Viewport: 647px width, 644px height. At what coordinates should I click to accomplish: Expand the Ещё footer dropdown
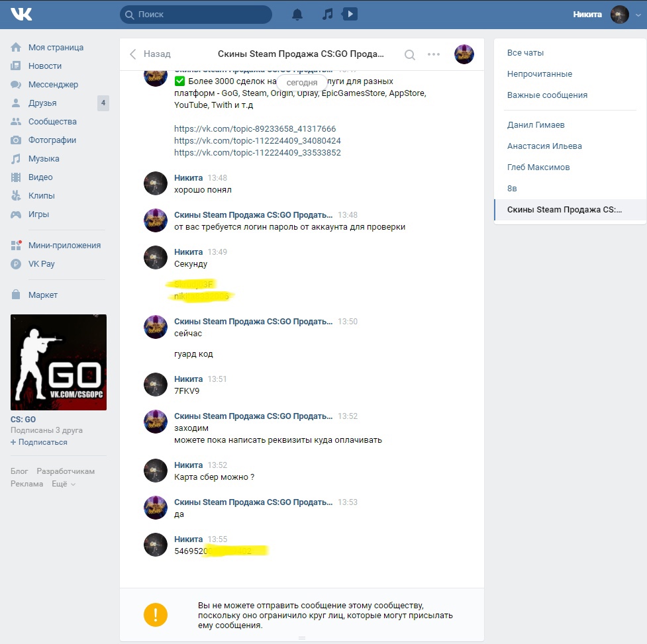(x=64, y=484)
